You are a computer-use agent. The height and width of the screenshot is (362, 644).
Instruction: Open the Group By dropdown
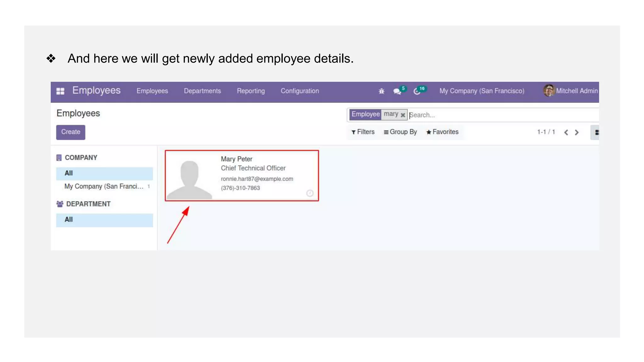coord(400,132)
